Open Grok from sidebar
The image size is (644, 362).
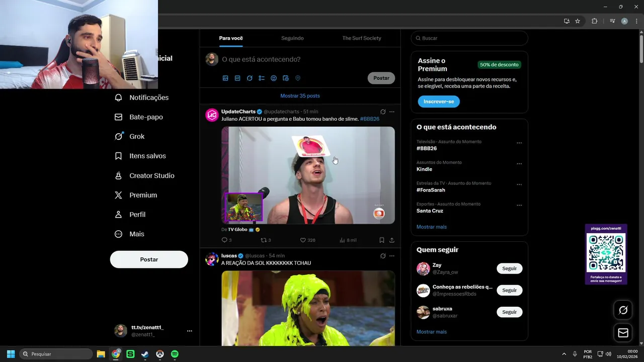click(130, 136)
